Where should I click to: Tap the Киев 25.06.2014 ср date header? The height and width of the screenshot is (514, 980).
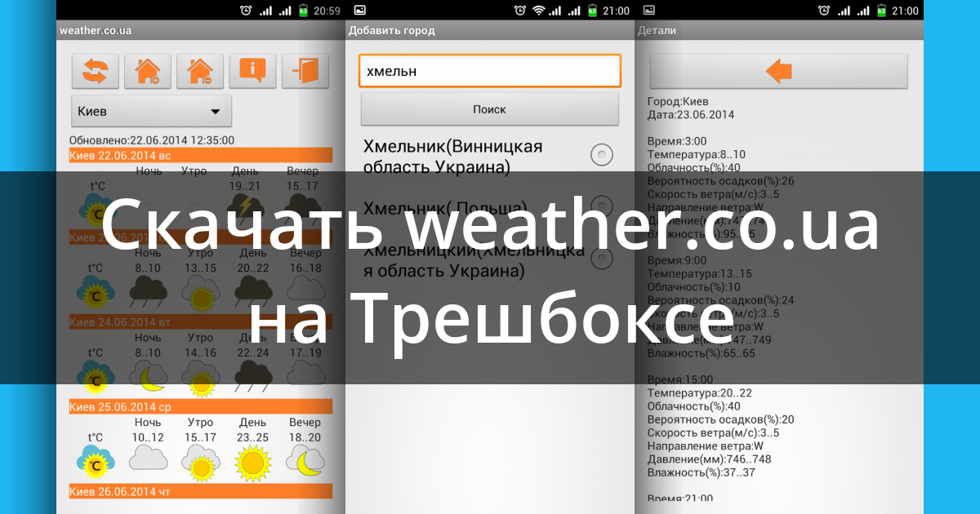click(x=201, y=406)
